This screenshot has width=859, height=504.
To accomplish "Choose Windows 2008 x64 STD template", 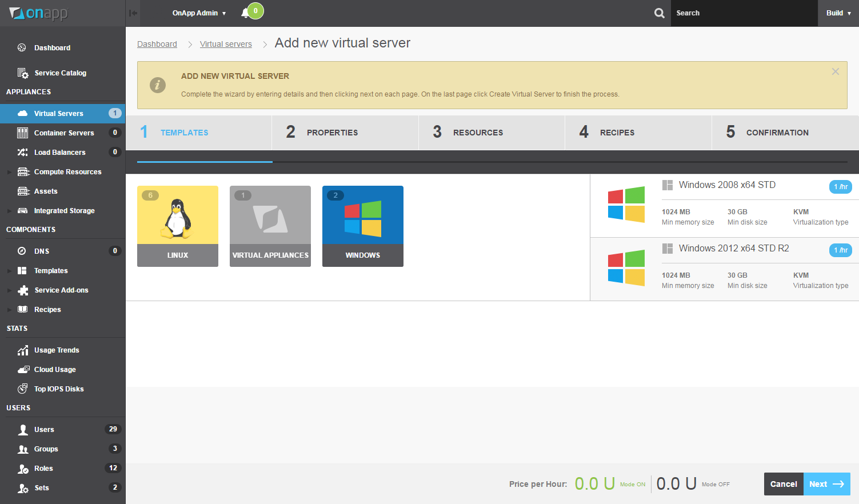I will [x=725, y=206].
